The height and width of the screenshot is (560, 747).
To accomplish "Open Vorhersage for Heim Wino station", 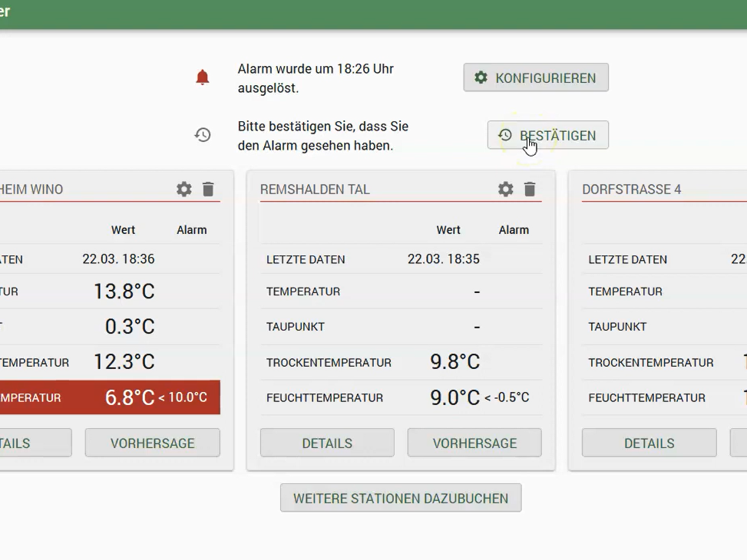I will [153, 443].
